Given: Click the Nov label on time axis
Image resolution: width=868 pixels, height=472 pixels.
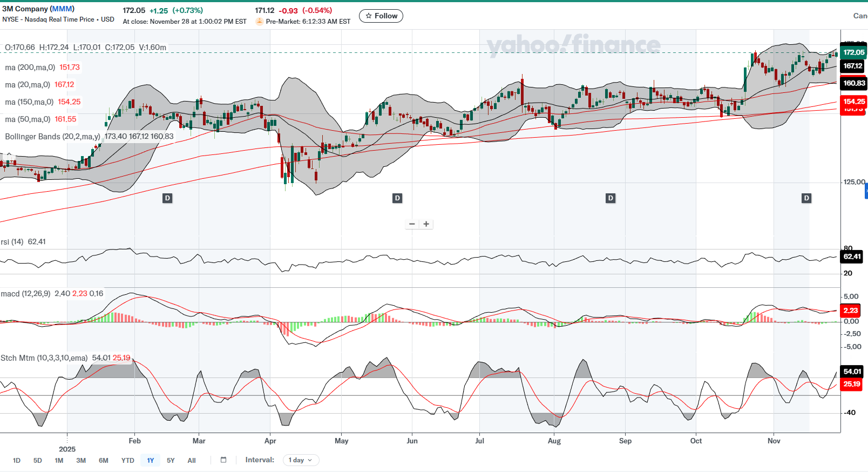Looking at the screenshot, I should pyautogui.click(x=774, y=441).
